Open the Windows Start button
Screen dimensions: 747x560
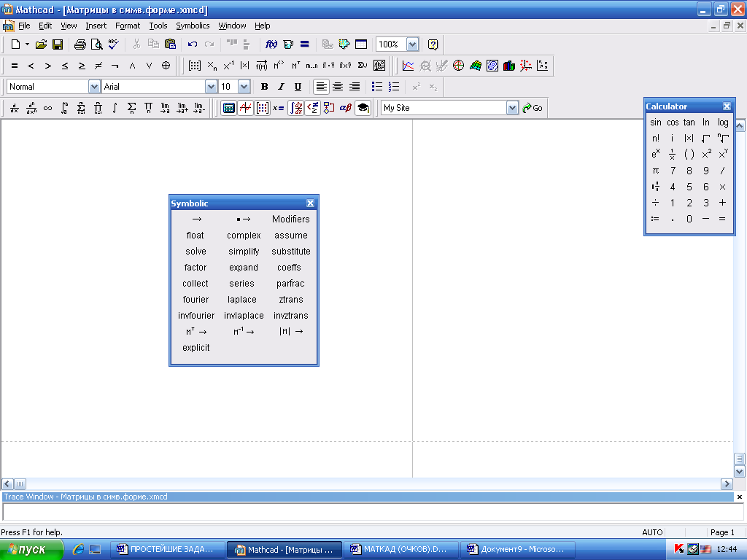[31, 550]
